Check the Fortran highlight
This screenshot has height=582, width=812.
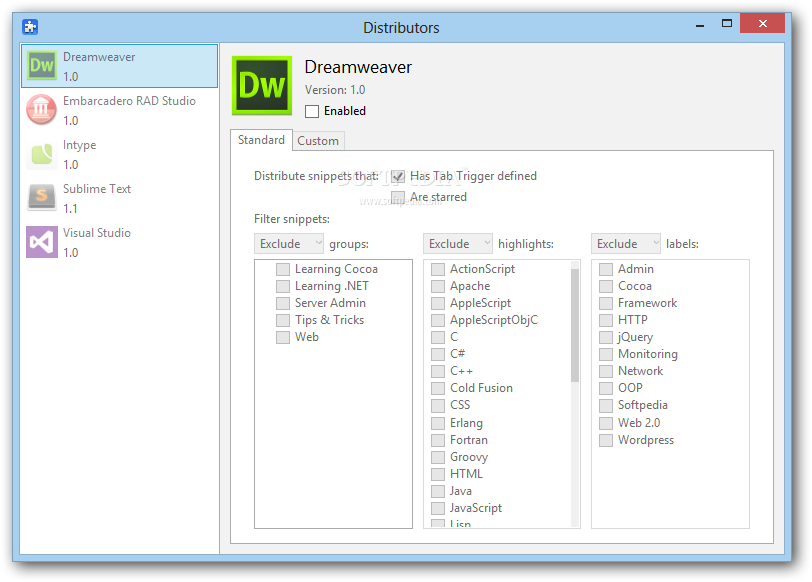click(438, 441)
